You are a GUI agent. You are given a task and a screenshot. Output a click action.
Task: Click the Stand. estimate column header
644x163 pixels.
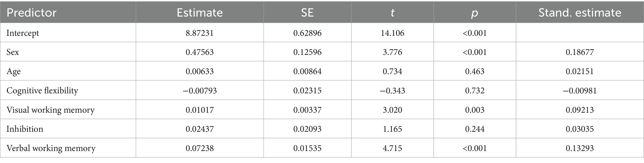(580, 12)
